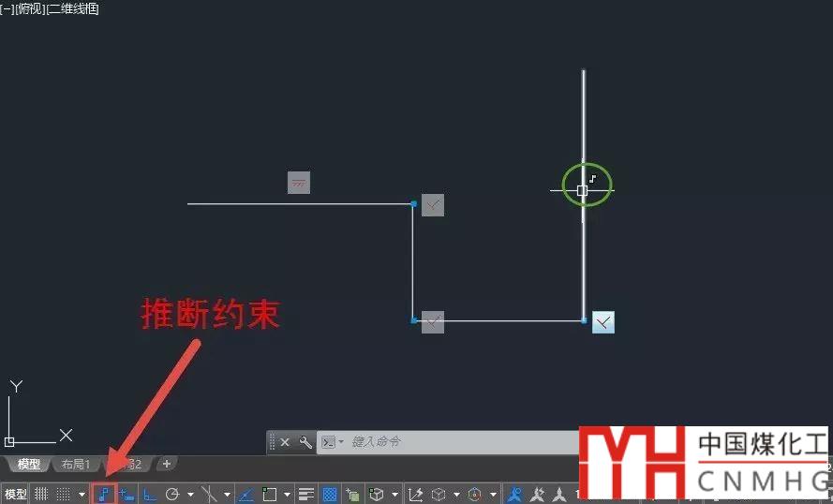Click perpendicular constraint icon at upper corner
The image size is (833, 504).
(x=433, y=205)
